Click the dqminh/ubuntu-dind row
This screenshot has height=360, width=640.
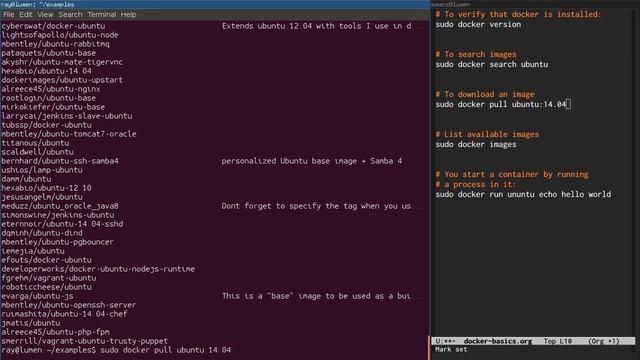click(42, 233)
